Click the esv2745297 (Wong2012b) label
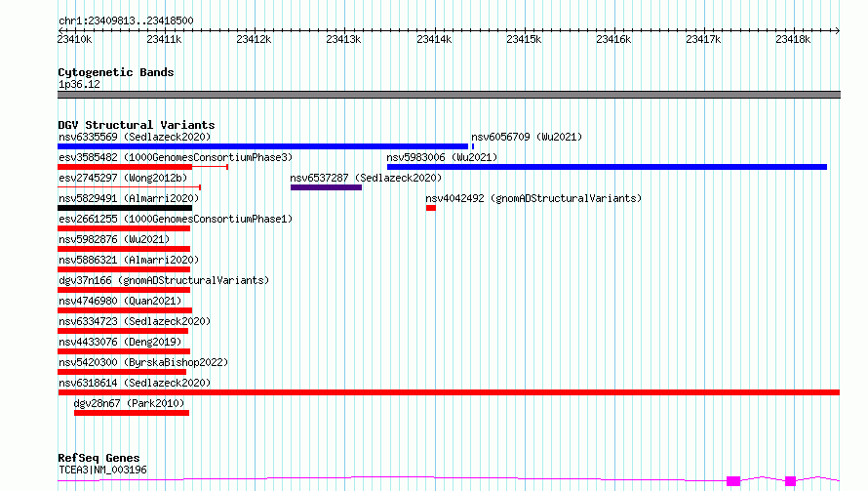The image size is (868, 491). (123, 178)
